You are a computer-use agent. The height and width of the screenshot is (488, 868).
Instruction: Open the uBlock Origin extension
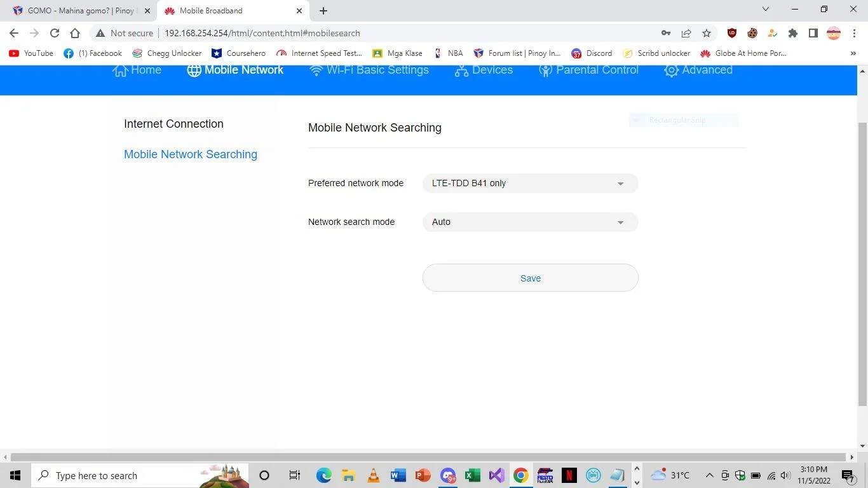coord(732,33)
